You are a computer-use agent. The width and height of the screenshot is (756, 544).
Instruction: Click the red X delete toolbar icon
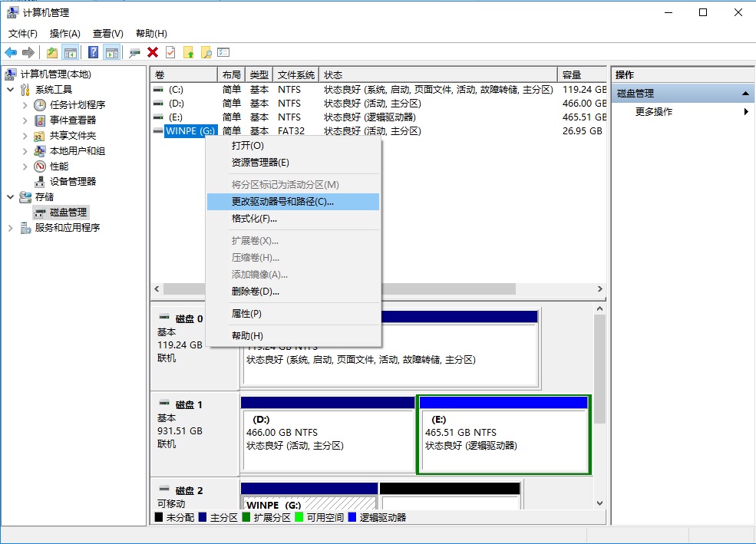[x=153, y=52]
